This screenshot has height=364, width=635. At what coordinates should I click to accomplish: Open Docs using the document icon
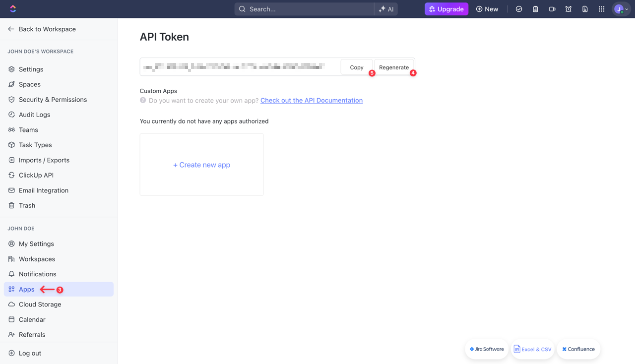pyautogui.click(x=585, y=8)
